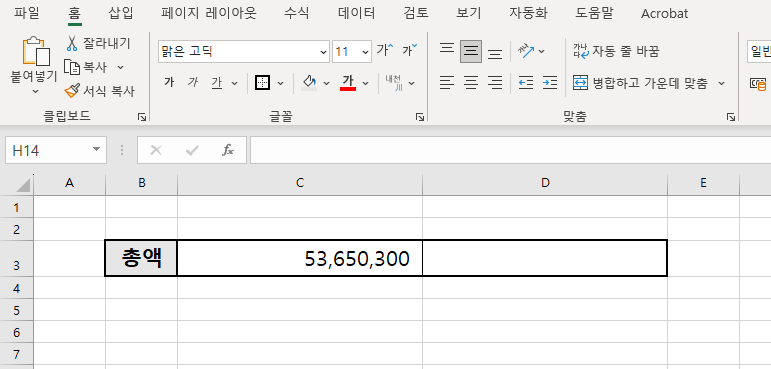This screenshot has width=771, height=369.
Task: Click 잘라내기 cut scissors button
Action: 98,43
